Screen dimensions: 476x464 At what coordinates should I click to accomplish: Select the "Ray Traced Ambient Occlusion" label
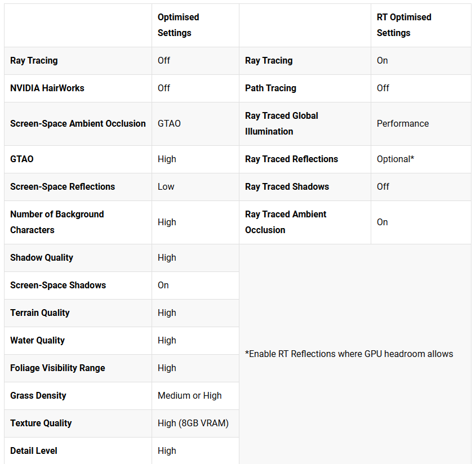tap(286, 222)
